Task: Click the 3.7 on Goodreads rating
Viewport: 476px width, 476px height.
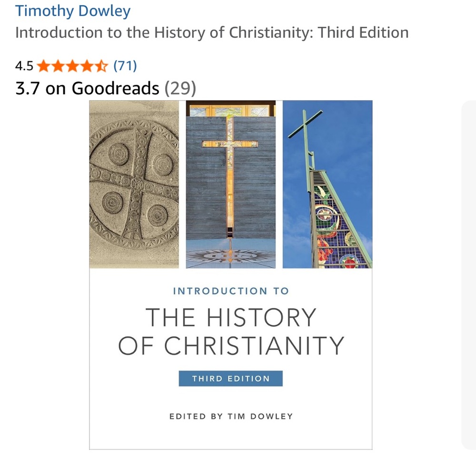Action: (87, 88)
